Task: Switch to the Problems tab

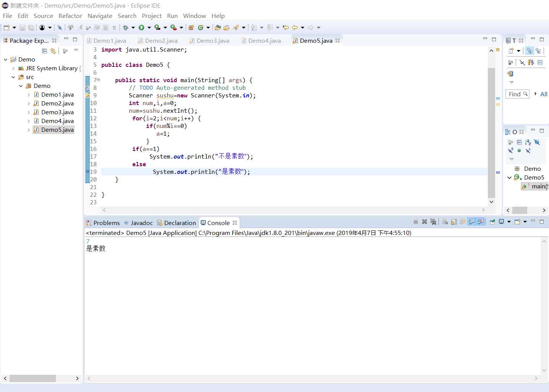Action: pyautogui.click(x=103, y=223)
